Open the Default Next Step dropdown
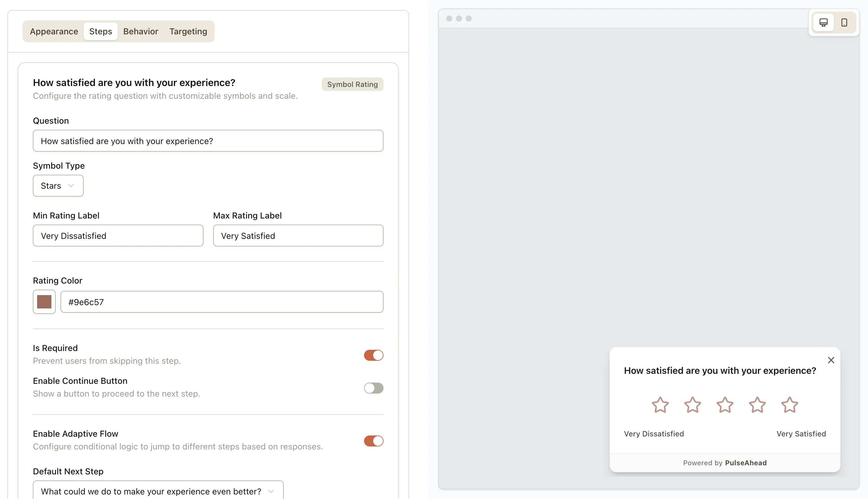This screenshot has height=499, width=868. point(158,491)
